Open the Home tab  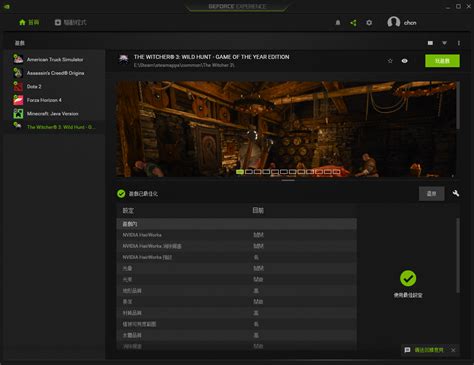coord(29,22)
